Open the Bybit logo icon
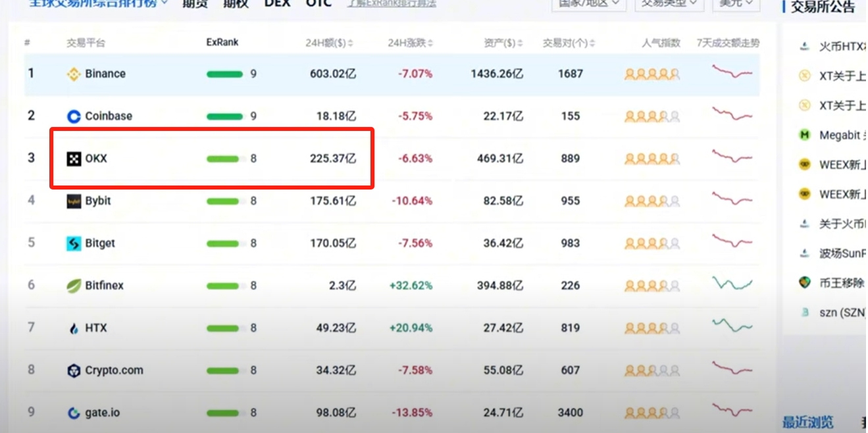This screenshot has width=868, height=433. pos(74,201)
